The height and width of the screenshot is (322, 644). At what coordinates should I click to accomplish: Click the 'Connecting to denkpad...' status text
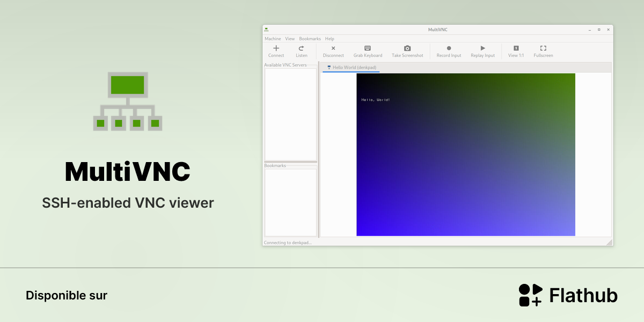click(288, 243)
